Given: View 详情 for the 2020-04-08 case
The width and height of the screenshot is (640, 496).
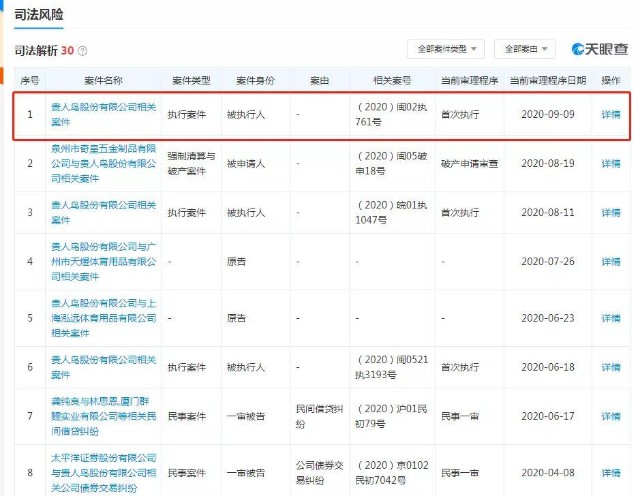Looking at the screenshot, I should (611, 473).
